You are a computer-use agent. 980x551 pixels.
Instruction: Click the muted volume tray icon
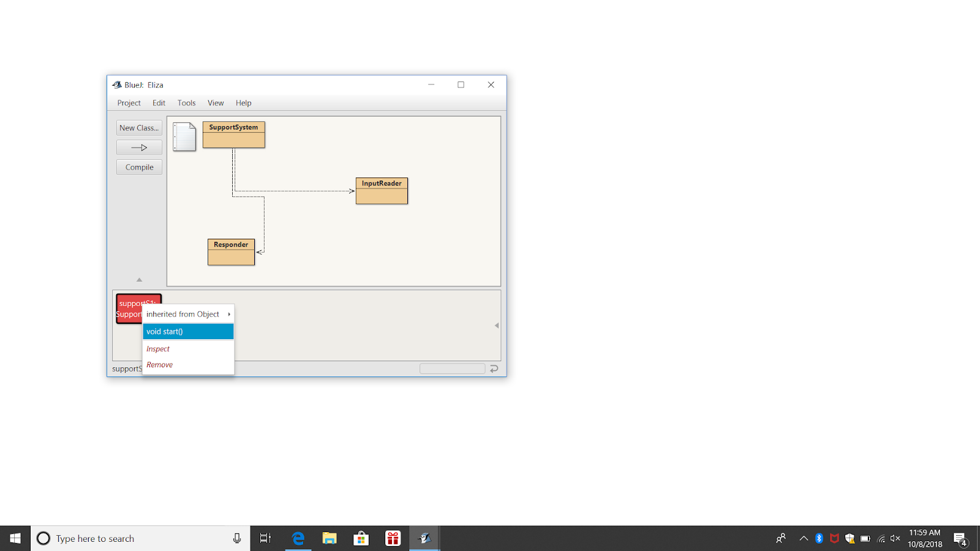pos(895,538)
